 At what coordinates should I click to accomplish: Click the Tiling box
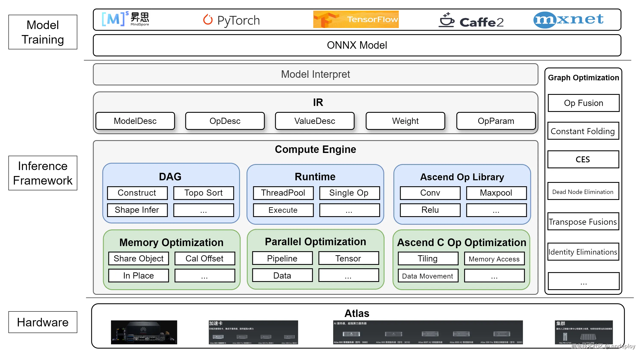(x=428, y=258)
